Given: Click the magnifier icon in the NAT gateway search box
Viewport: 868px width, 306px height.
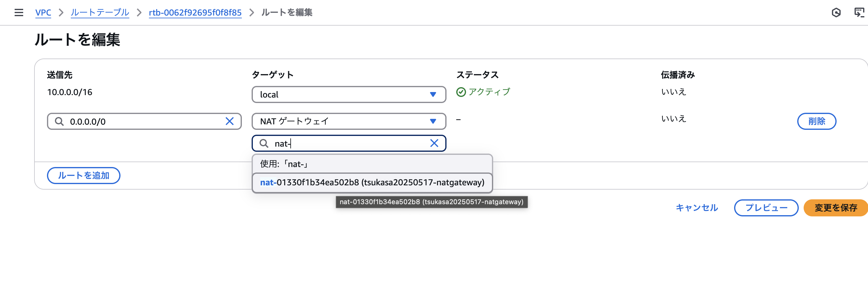Looking at the screenshot, I should click(x=265, y=143).
